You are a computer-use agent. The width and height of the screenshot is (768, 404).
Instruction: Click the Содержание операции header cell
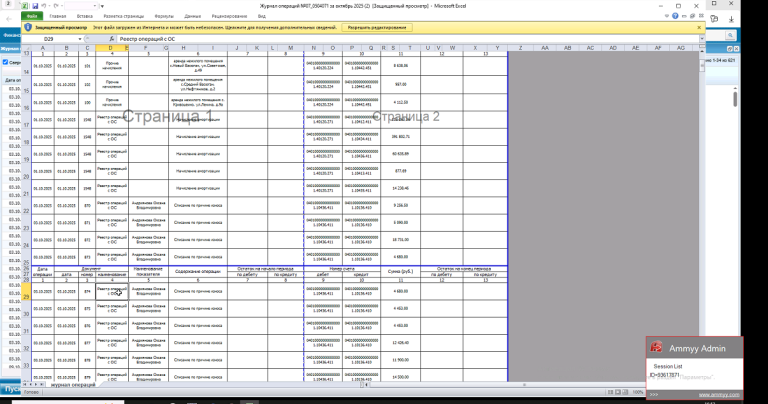click(x=198, y=271)
